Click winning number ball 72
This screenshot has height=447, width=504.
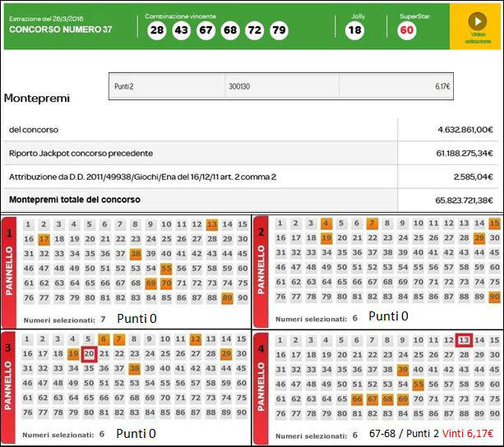pyautogui.click(x=255, y=30)
